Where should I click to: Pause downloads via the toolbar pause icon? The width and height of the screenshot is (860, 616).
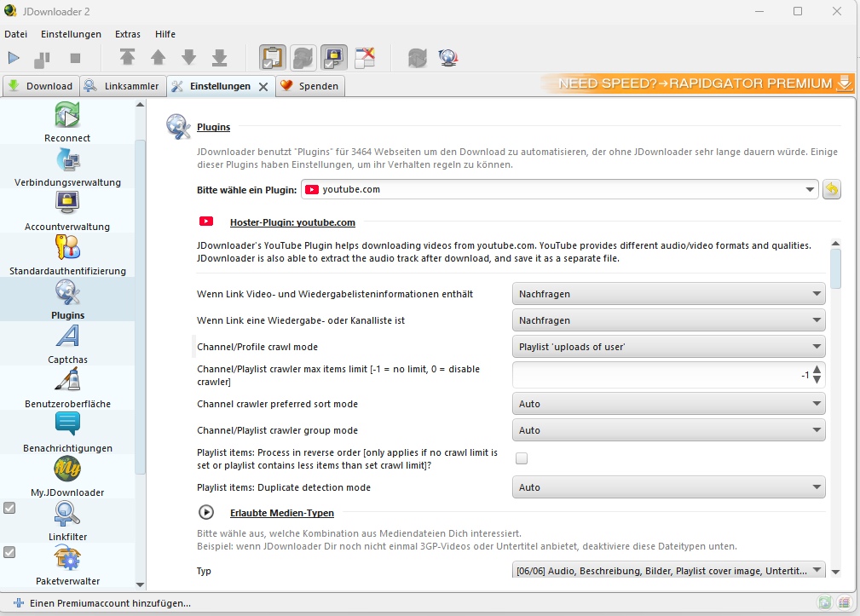42,59
